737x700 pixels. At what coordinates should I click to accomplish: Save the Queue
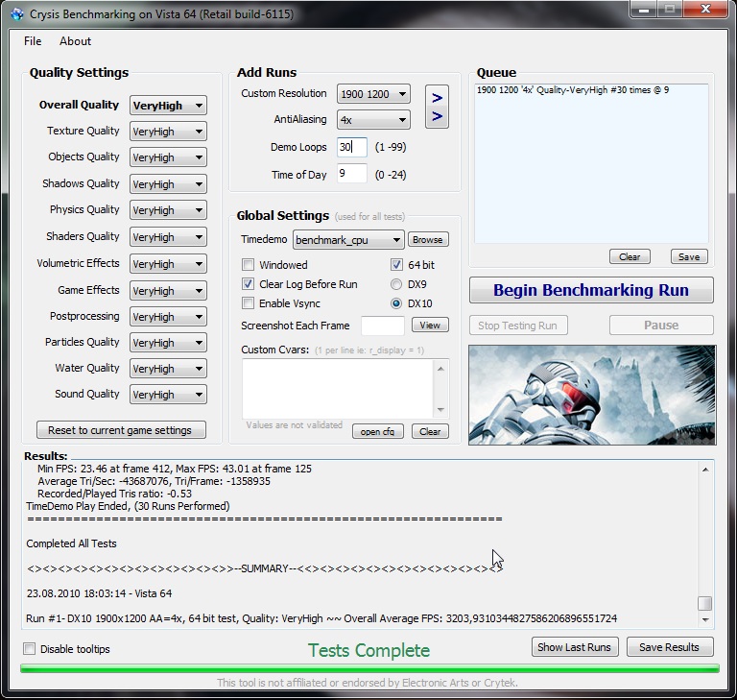689,256
